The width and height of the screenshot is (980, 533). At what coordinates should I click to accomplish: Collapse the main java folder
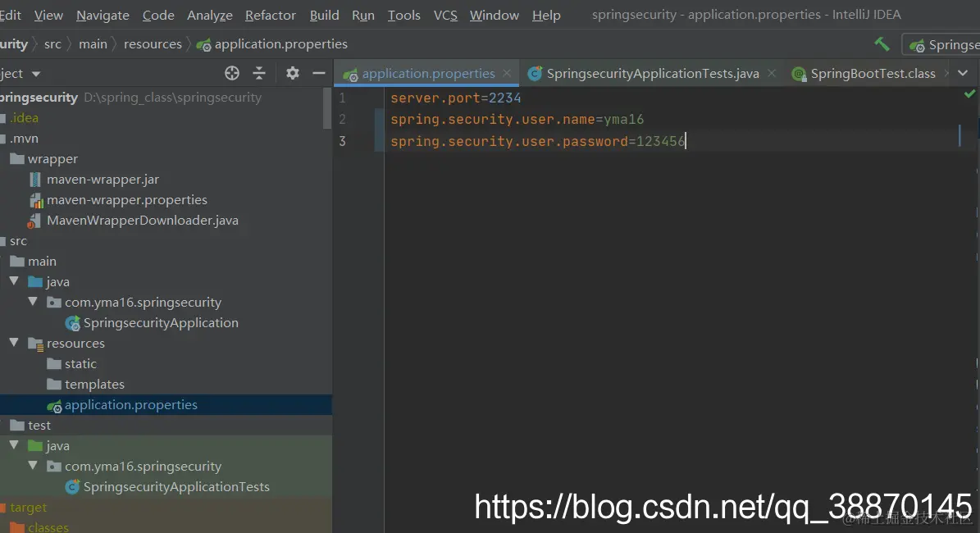[x=14, y=282]
